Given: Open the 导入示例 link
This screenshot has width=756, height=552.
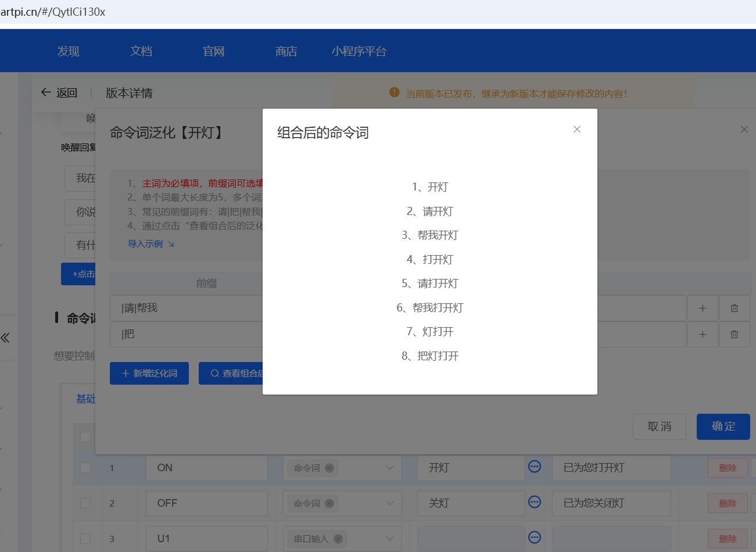Looking at the screenshot, I should (x=146, y=243).
